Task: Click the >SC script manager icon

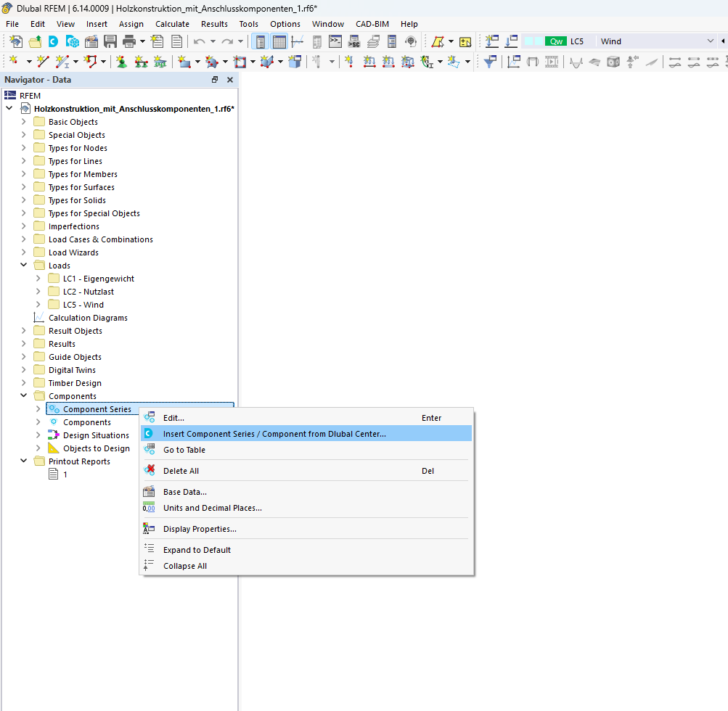Action: (354, 42)
